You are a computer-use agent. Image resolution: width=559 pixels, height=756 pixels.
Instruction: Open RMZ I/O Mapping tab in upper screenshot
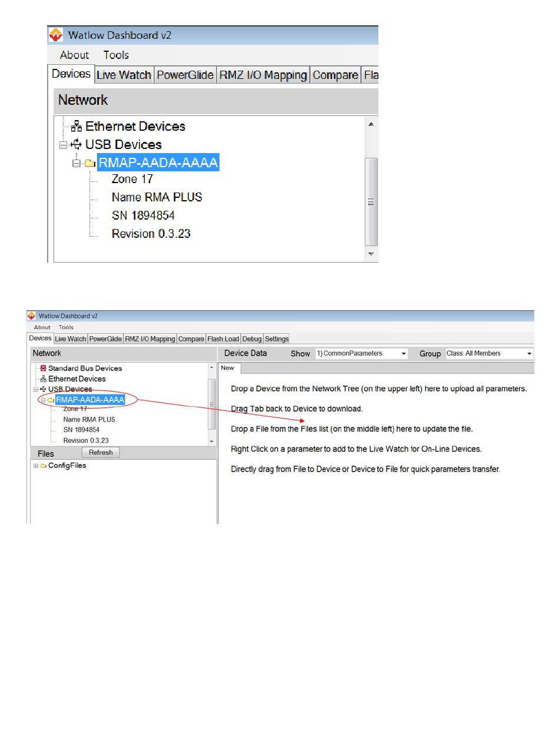click(263, 75)
